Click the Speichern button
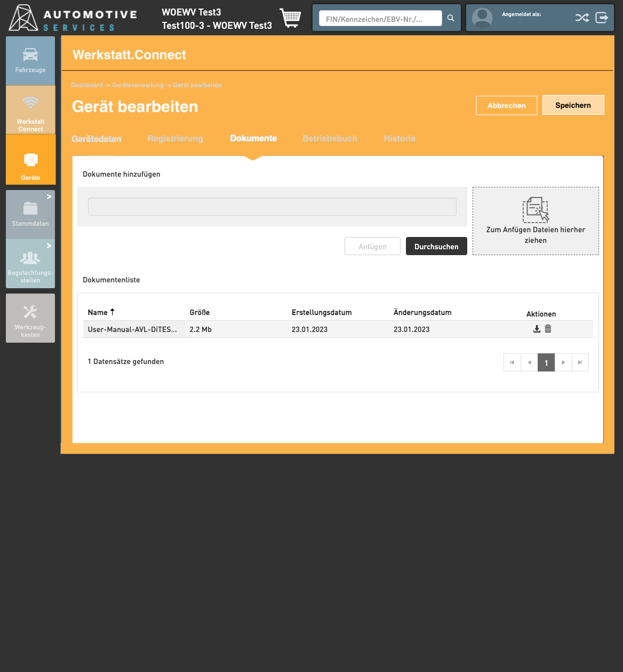Image resolution: width=623 pixels, height=672 pixels. point(573,105)
